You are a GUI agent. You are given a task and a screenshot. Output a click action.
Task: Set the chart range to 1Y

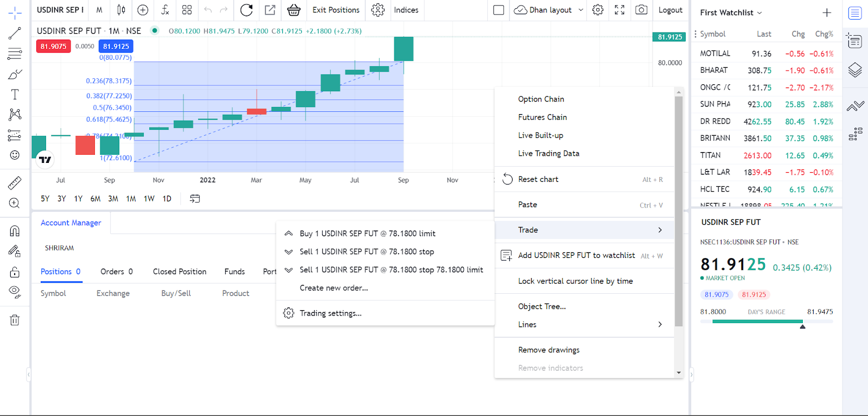79,199
